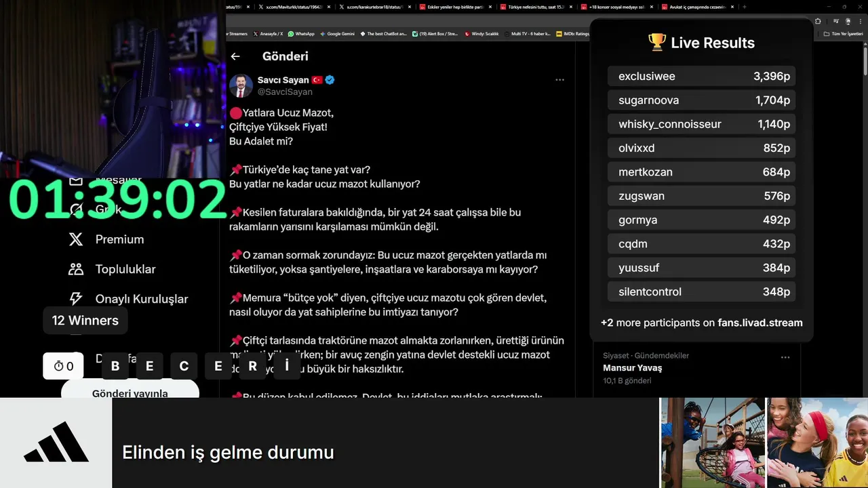
Task: Switch to Eskiler yeniler hep birlikte tab
Action: (456, 7)
